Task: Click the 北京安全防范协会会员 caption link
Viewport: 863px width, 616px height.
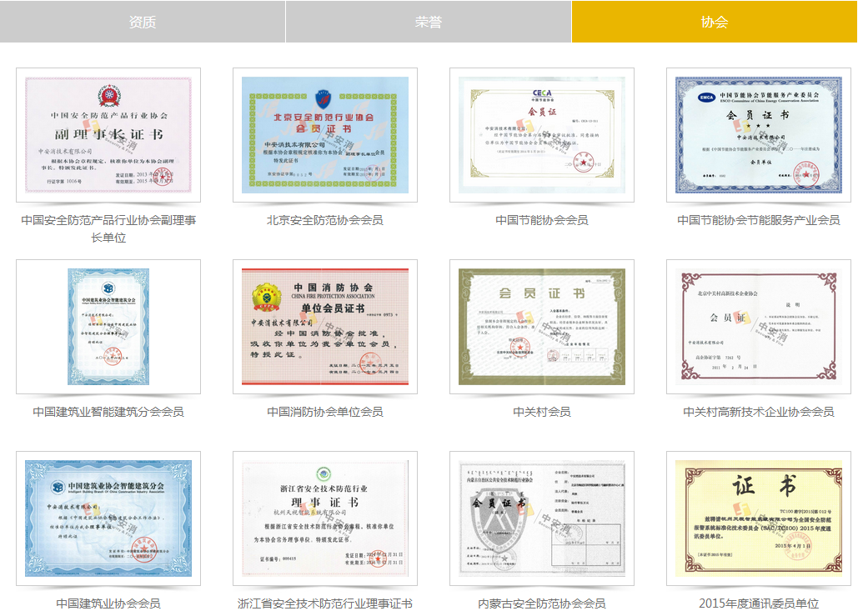Action: point(325,220)
